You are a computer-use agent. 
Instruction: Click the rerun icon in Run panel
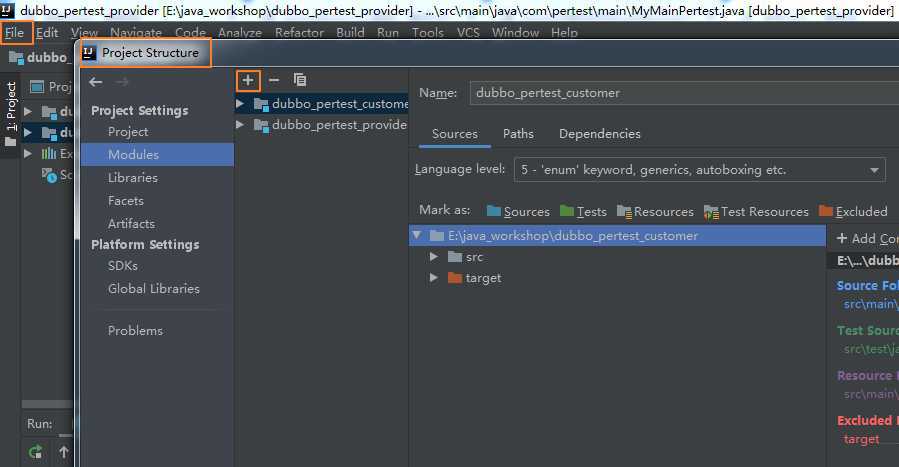pos(36,452)
